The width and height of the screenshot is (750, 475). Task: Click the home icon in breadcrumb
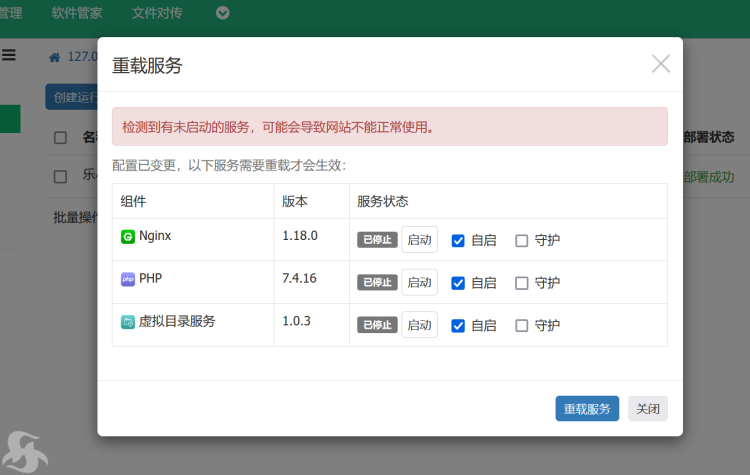point(55,57)
